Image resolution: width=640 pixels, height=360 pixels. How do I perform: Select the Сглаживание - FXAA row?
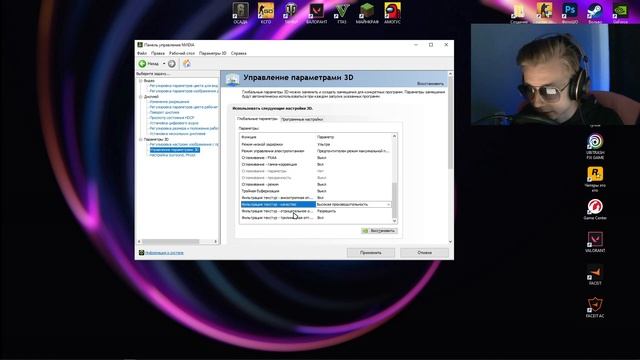[316, 158]
